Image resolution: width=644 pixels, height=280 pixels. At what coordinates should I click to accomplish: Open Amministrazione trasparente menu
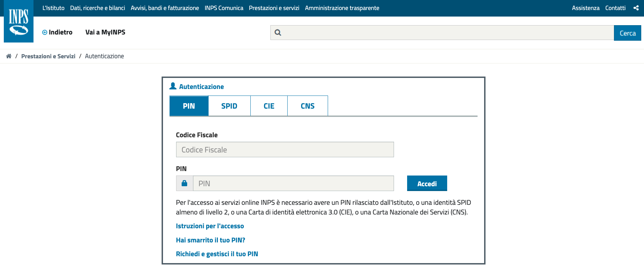pyautogui.click(x=342, y=8)
